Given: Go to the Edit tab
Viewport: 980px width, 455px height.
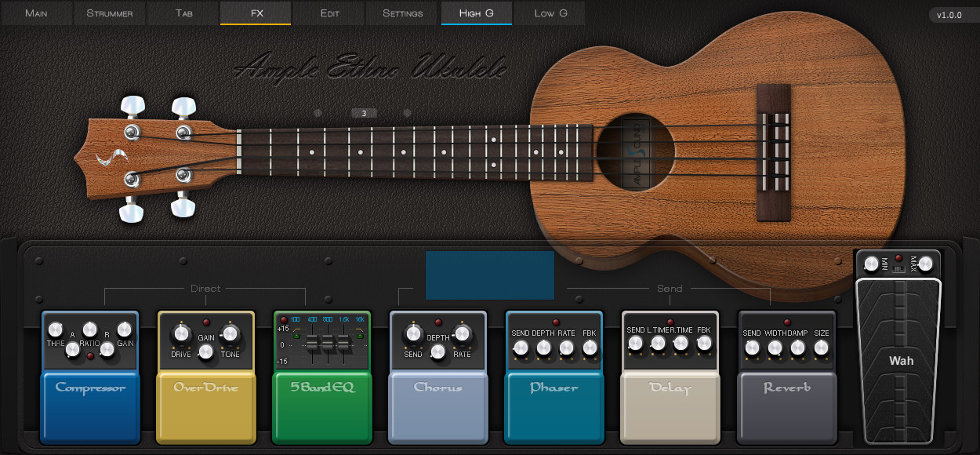Looking at the screenshot, I should [x=330, y=13].
